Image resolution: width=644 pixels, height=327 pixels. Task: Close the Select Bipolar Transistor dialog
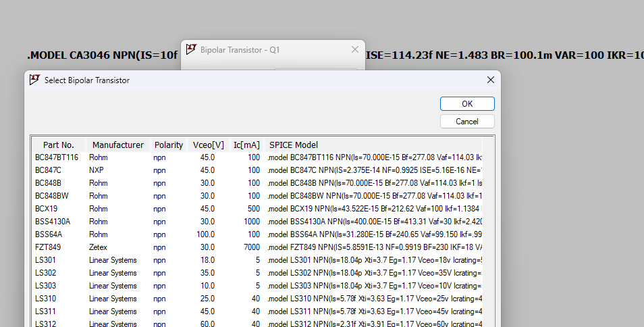490,80
